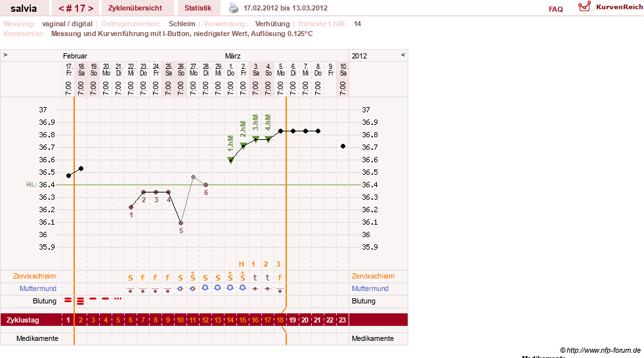This screenshot has height=358, width=644.
Task: Click the 4.hM green triangle marker
Action: coord(268,139)
